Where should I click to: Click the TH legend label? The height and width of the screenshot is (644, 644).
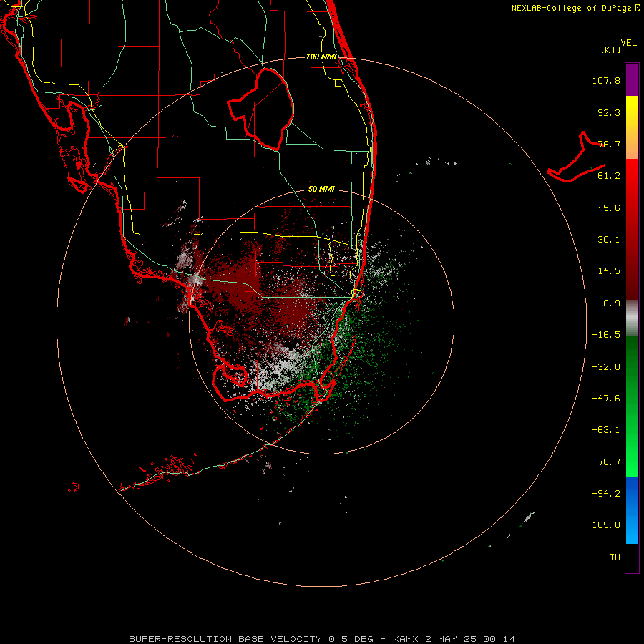[x=615, y=557]
